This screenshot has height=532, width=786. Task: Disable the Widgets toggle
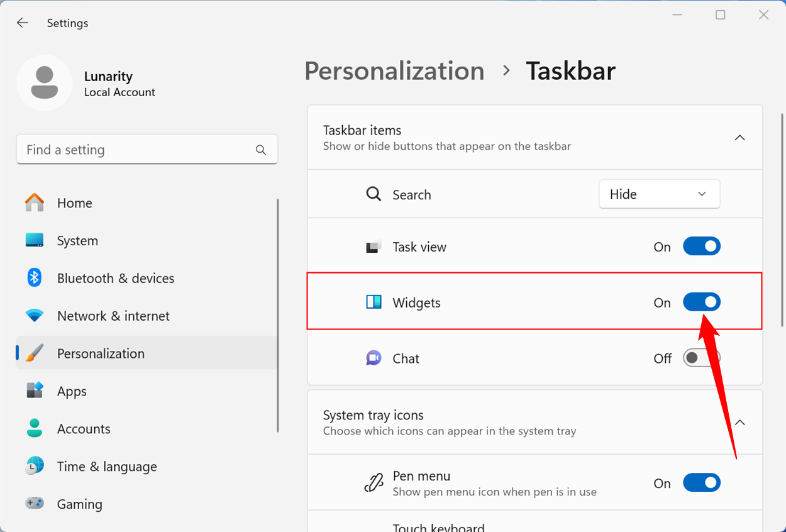pyautogui.click(x=701, y=302)
